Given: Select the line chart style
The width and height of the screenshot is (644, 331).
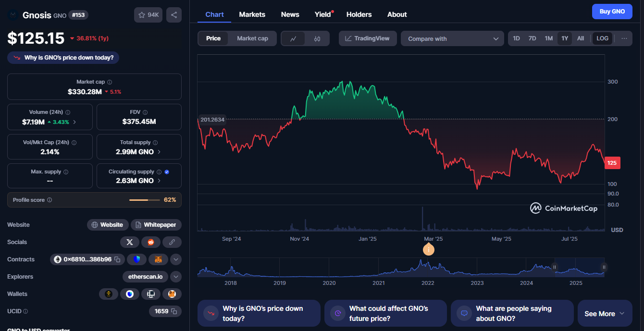Looking at the screenshot, I should pyautogui.click(x=293, y=38).
